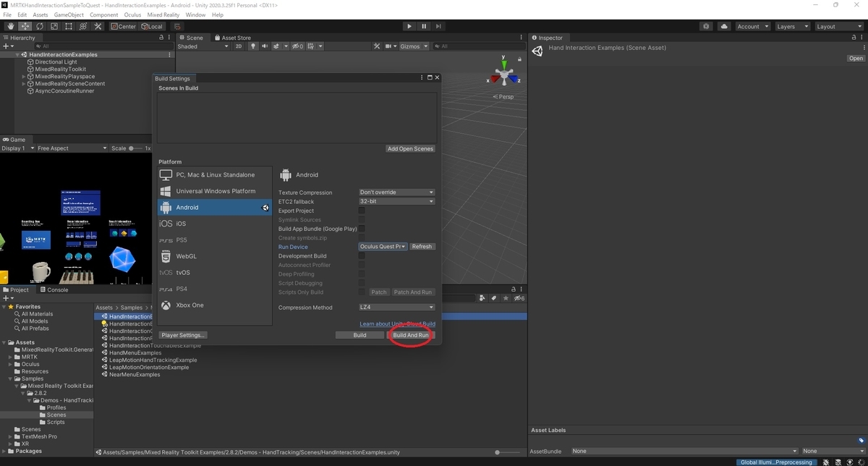Viewport: 868px width, 466px height.
Task: Enable Build App Bundle checkbox
Action: (x=362, y=229)
